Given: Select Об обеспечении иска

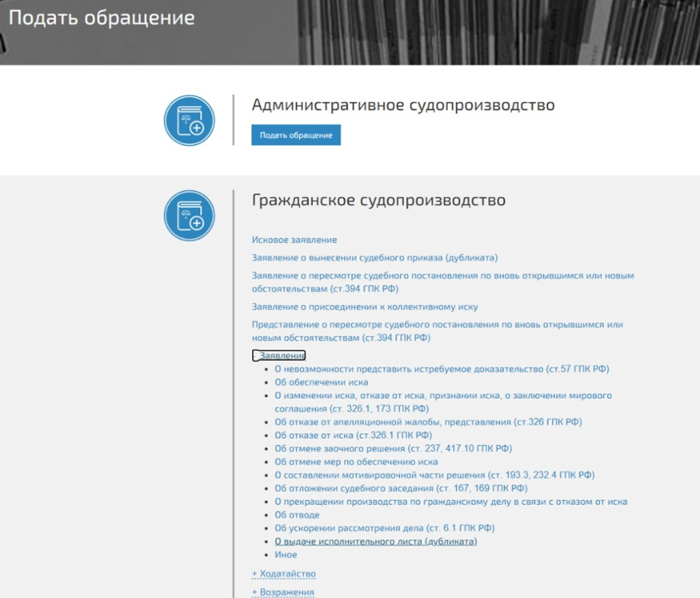Looking at the screenshot, I should tap(321, 382).
